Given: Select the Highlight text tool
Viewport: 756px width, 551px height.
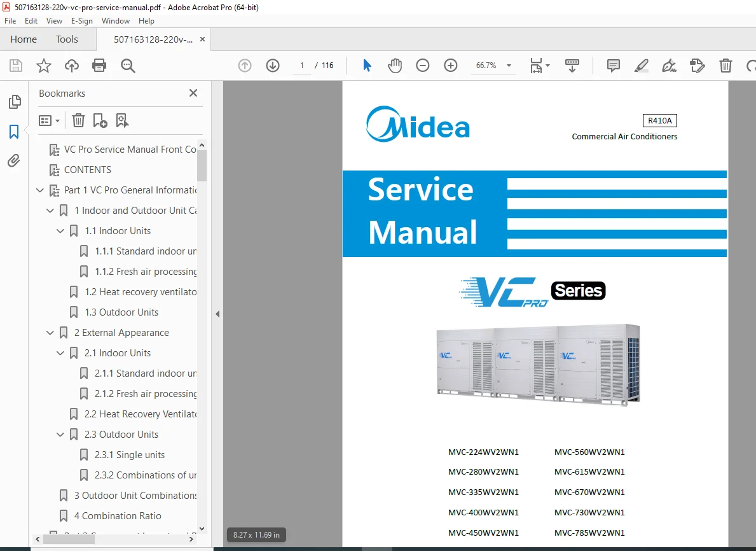Looking at the screenshot, I should point(642,66).
